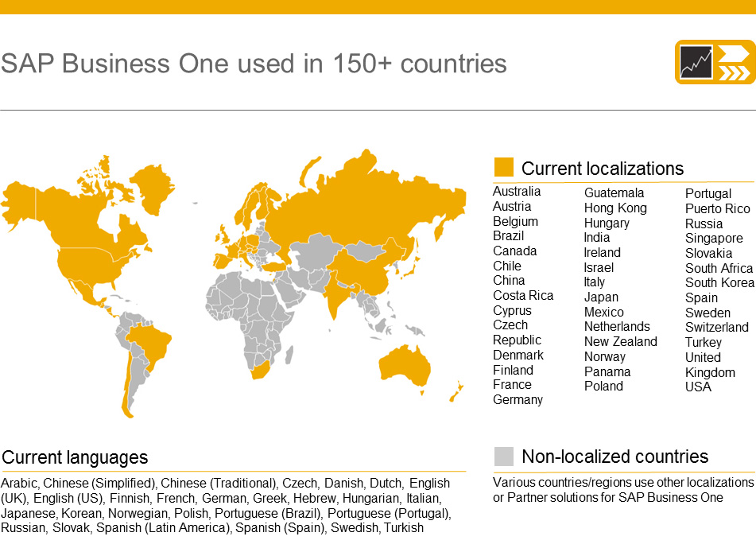Select the gray Non-localized countries legend square

tap(504, 456)
